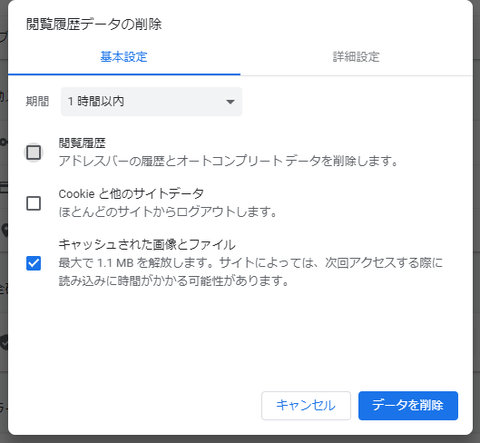The width and height of the screenshot is (480, 443).
Task: Click the アドレスバーの履歴 description text
Action: tap(228, 161)
